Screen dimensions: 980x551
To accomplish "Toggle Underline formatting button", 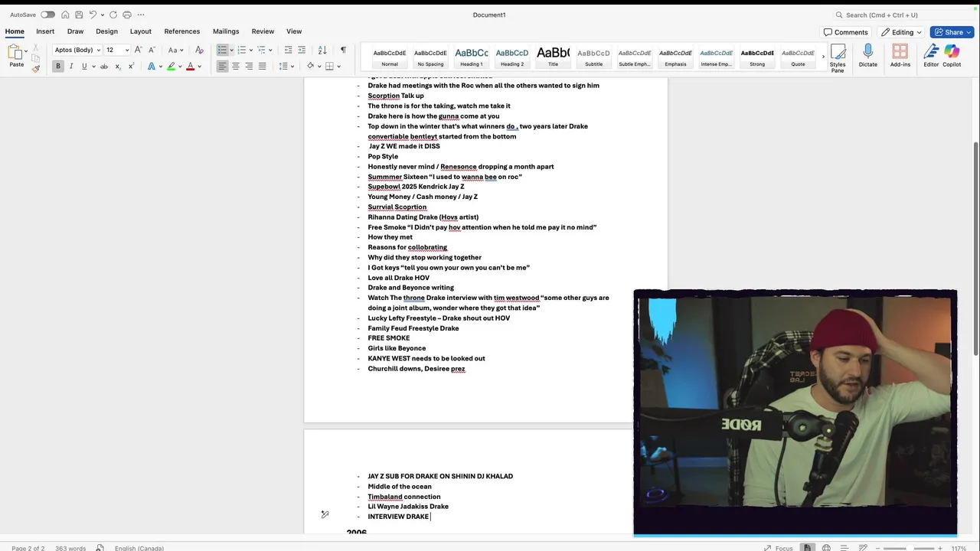I will 84,67.
